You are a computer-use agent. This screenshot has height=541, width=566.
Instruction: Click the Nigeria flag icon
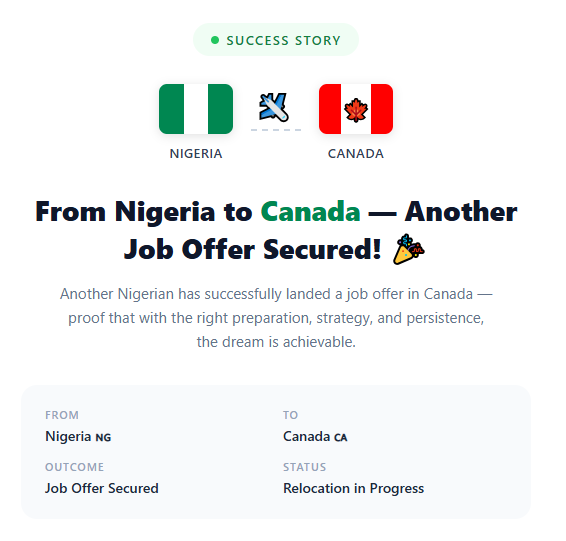(x=196, y=109)
